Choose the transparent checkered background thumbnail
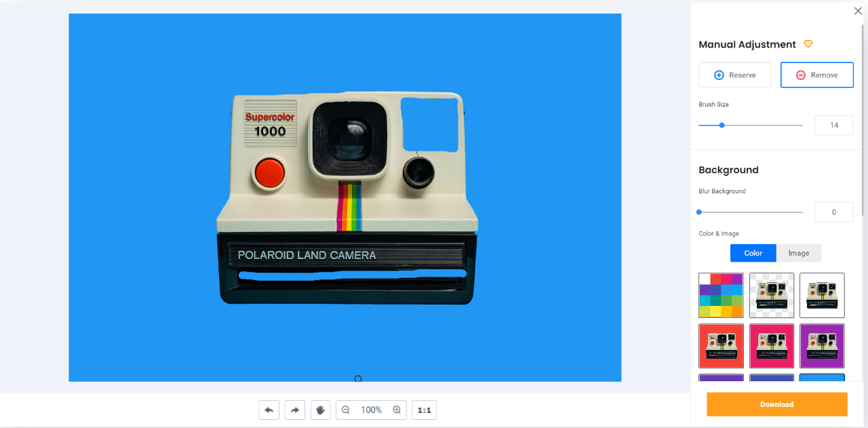This screenshot has height=428, width=868. coord(772,295)
